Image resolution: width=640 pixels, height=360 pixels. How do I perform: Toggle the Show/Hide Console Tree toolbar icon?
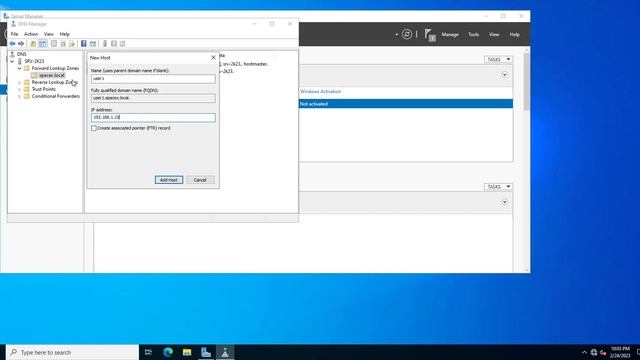click(x=42, y=44)
